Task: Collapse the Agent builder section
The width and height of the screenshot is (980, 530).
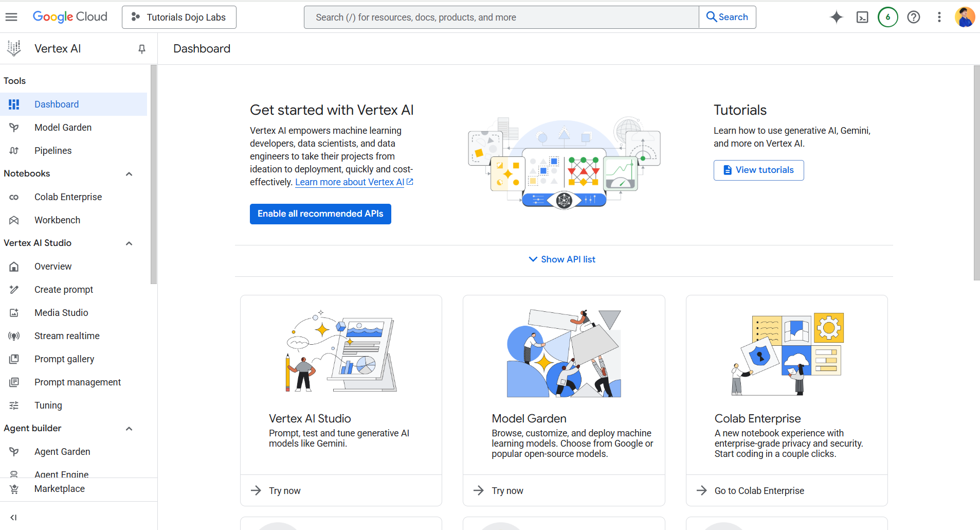Action: (129, 429)
